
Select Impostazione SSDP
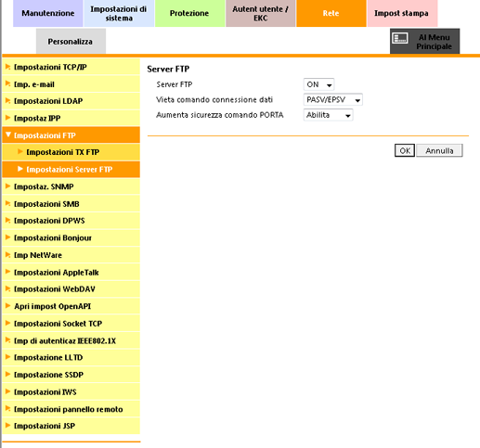(71, 375)
